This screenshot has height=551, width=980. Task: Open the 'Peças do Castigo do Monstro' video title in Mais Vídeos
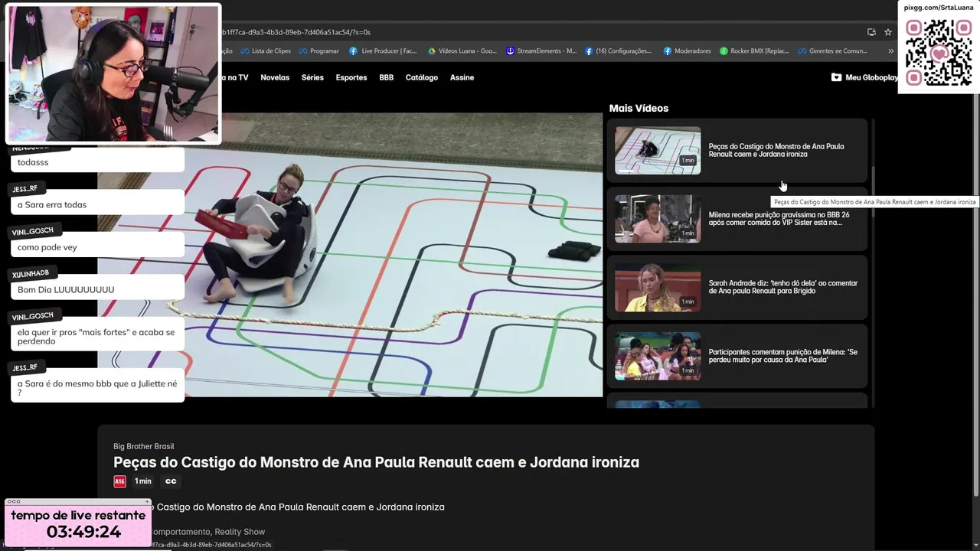coord(776,150)
